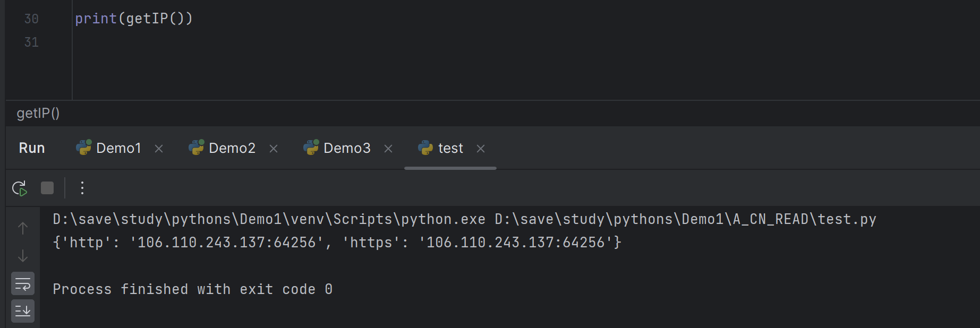This screenshot has height=328, width=980.
Task: Toggle scroll to end of console
Action: [23, 311]
